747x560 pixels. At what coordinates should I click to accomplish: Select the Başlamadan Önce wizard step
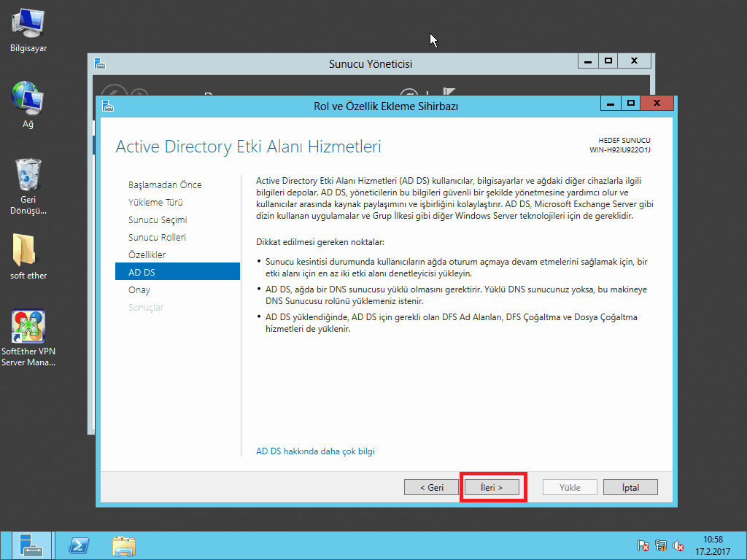point(165,184)
